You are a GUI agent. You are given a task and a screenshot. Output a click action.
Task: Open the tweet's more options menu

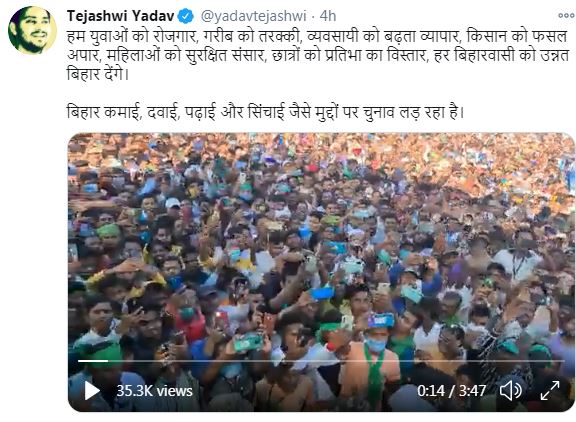566,16
